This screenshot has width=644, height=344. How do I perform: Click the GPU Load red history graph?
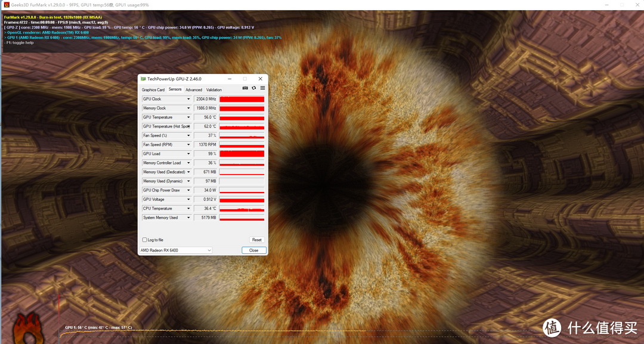242,154
